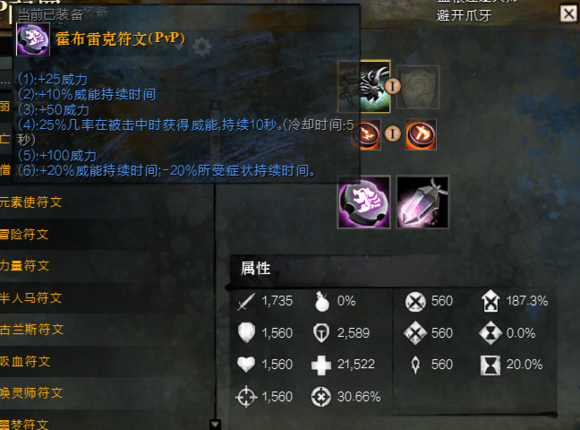580x430 pixels.
Task: Select the orange arrow sigil icon
Action: coord(421,134)
